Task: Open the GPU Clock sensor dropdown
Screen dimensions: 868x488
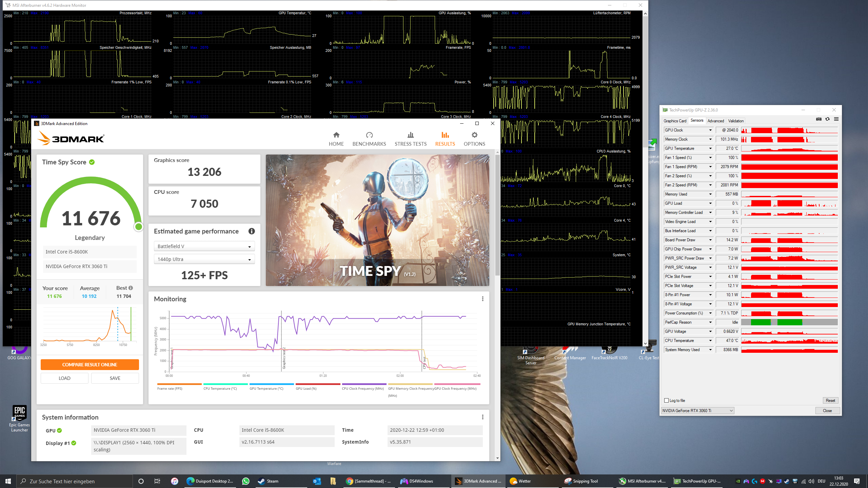Action: coord(710,130)
